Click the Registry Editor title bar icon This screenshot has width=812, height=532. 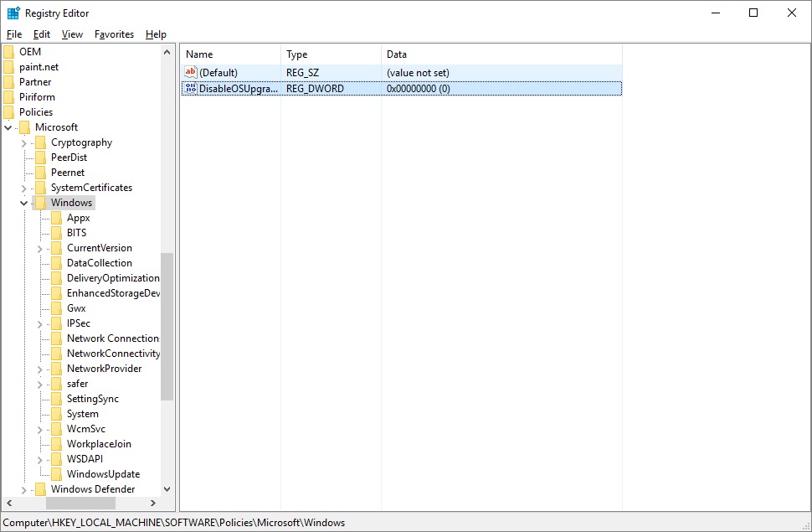[x=13, y=13]
